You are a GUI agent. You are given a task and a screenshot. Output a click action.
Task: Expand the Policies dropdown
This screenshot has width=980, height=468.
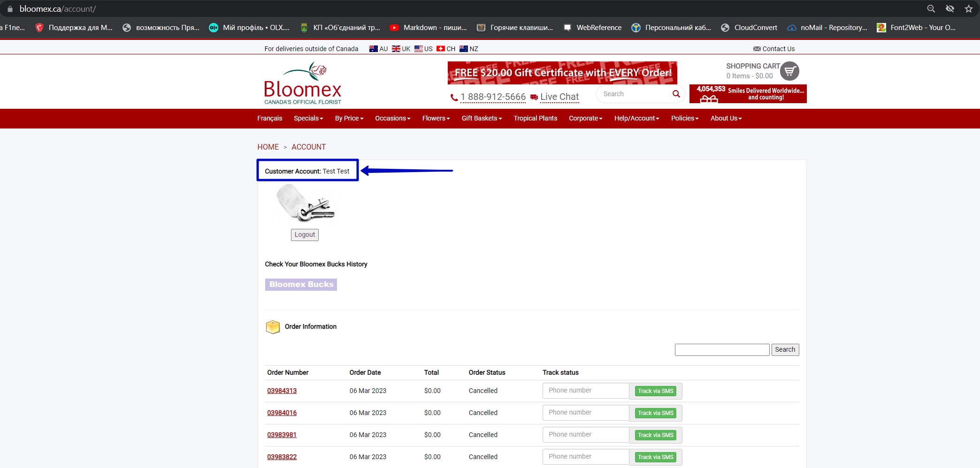(x=685, y=119)
